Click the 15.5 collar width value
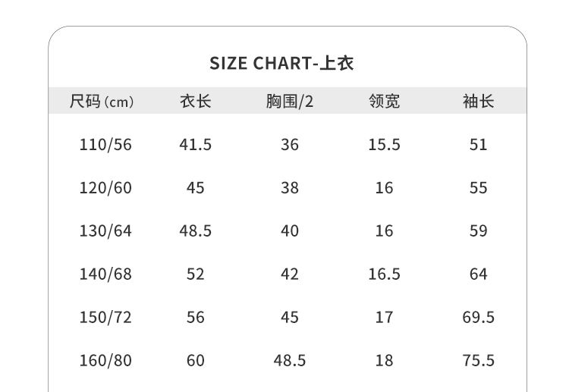The height and width of the screenshot is (392, 569). tap(384, 145)
